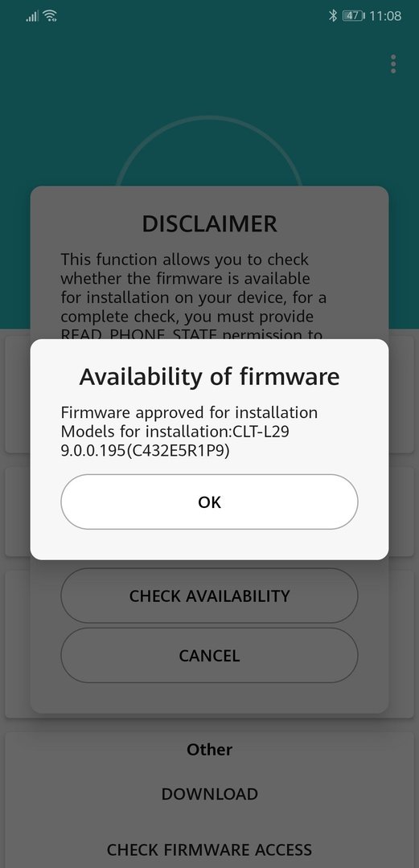This screenshot has height=868, width=419.
Task: Tap the Bluetooth status icon
Action: pyautogui.click(x=332, y=15)
